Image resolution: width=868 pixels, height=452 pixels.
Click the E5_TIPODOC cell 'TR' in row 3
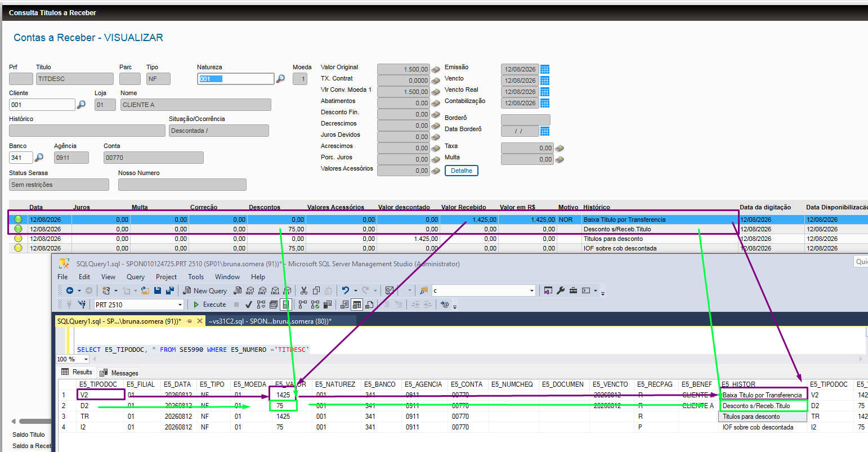pos(101,417)
